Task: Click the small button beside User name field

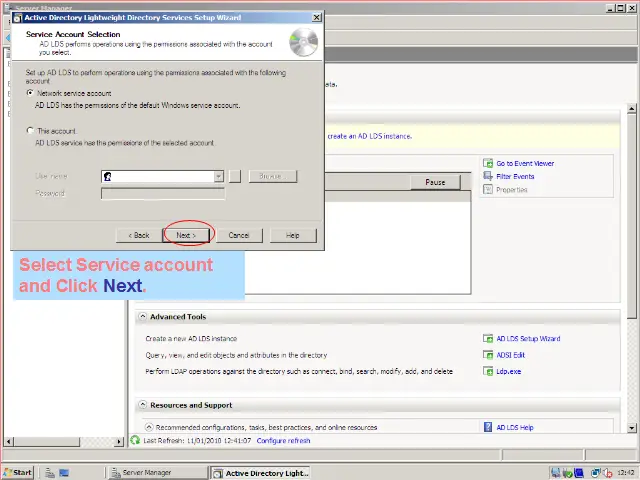Action: click(x=235, y=176)
